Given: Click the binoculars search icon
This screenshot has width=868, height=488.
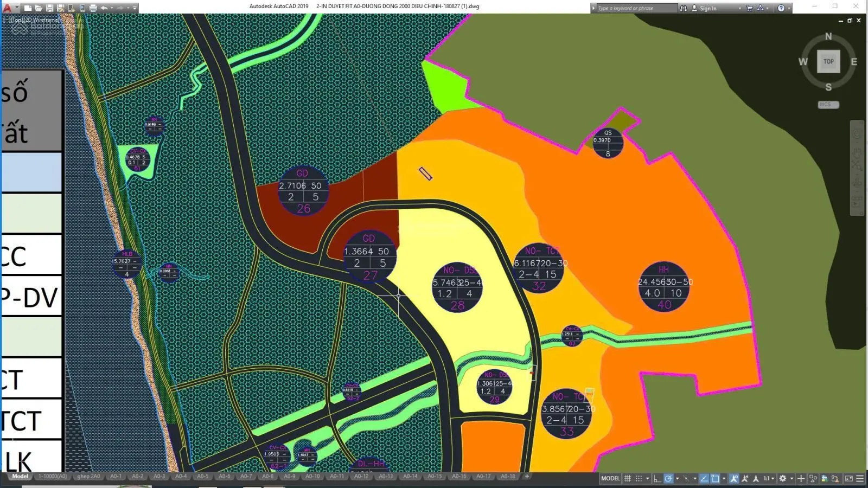Looking at the screenshot, I should pyautogui.click(x=684, y=8).
